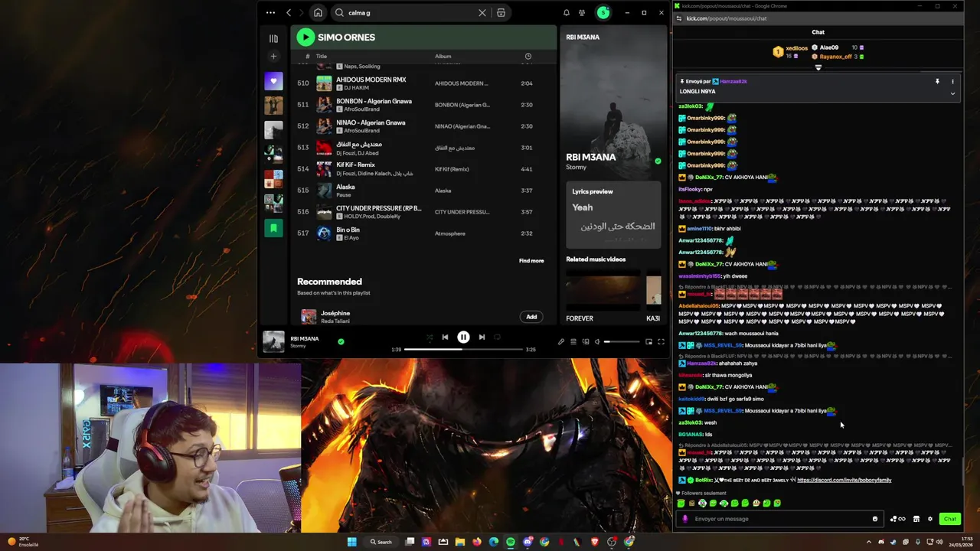Screen dimensions: 980x551
Task: Open Windows Start menu
Action: tap(351, 542)
